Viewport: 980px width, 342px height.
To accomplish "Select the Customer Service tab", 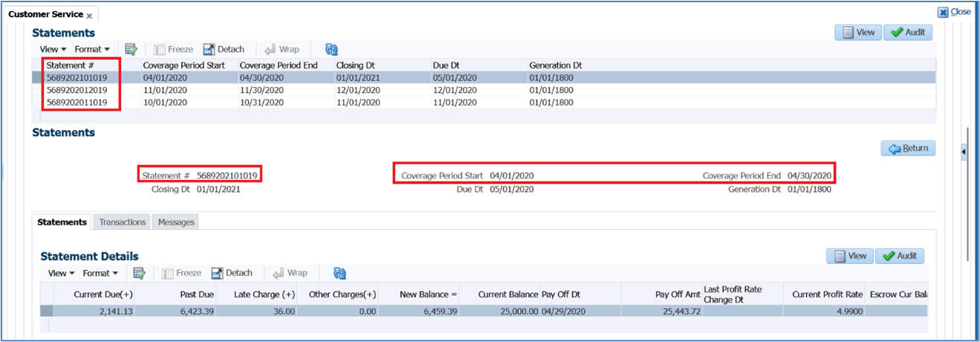I will [x=46, y=14].
